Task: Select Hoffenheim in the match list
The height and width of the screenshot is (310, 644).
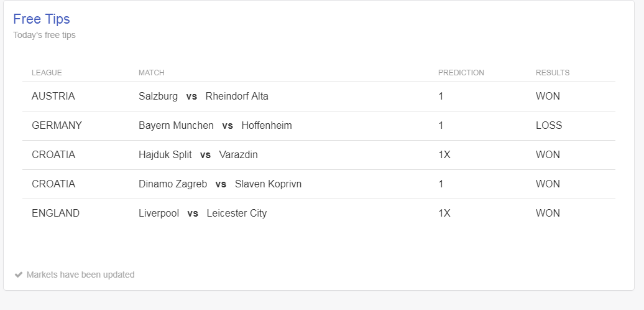Action: tap(267, 125)
